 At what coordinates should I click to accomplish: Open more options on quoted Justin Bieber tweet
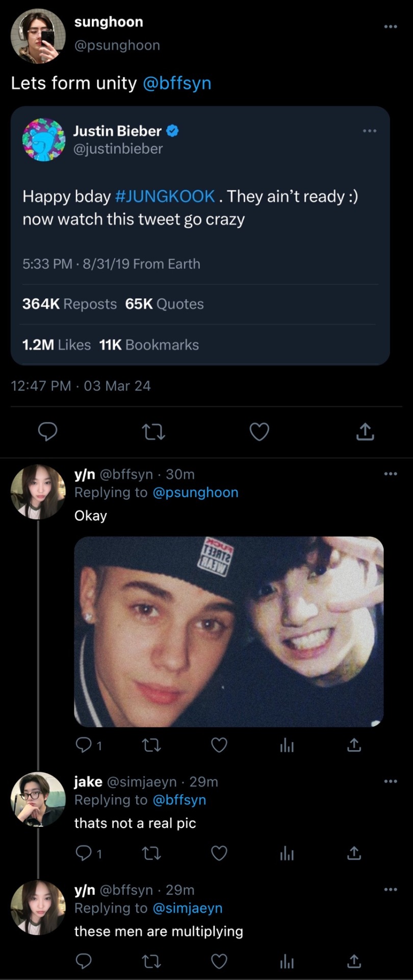(369, 131)
